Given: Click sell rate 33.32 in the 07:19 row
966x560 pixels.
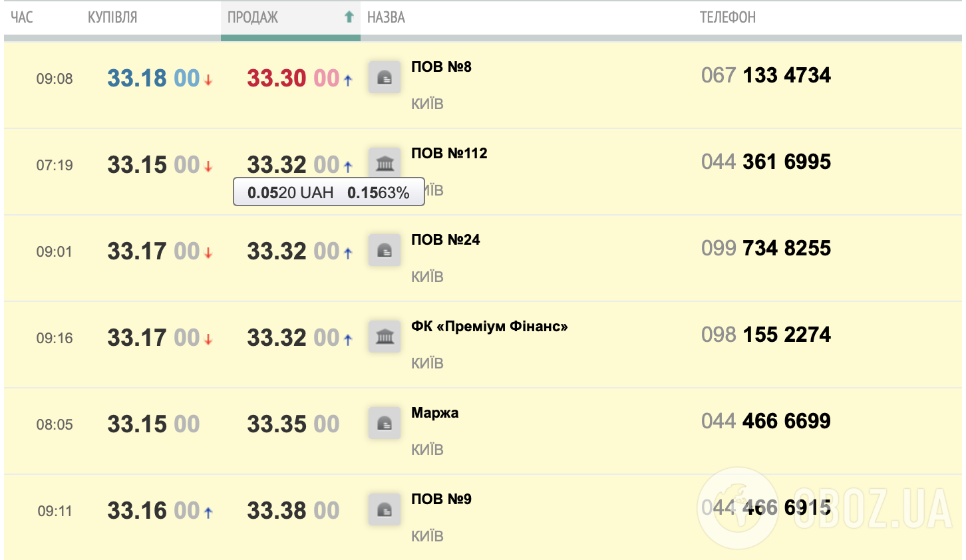Looking at the screenshot, I should pyautogui.click(x=293, y=165).
